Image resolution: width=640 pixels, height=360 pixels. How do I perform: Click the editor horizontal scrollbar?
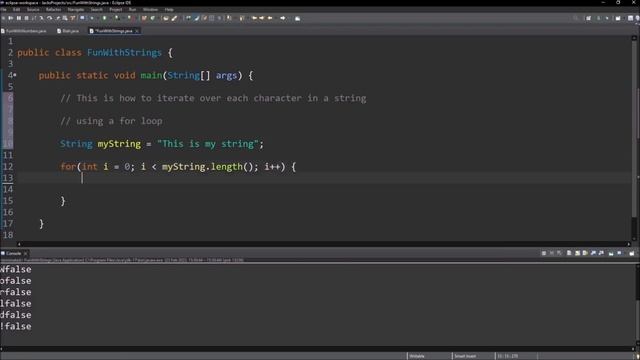coord(324,244)
